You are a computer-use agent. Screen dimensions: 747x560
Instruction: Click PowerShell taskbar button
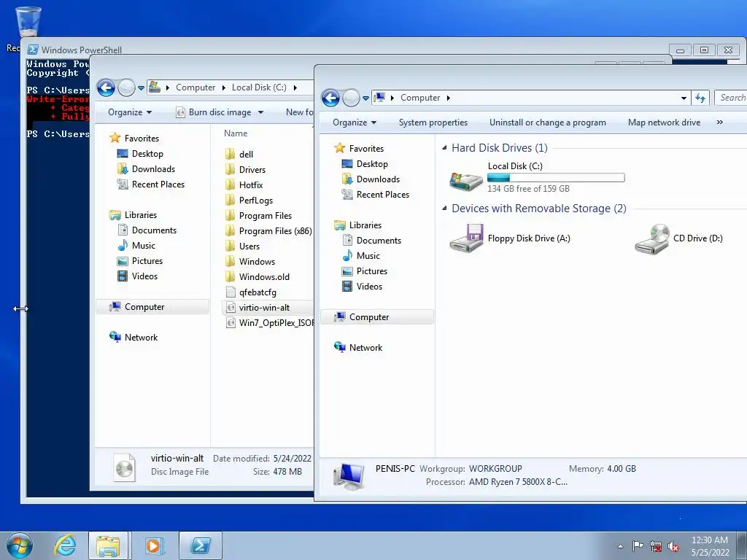point(201,545)
